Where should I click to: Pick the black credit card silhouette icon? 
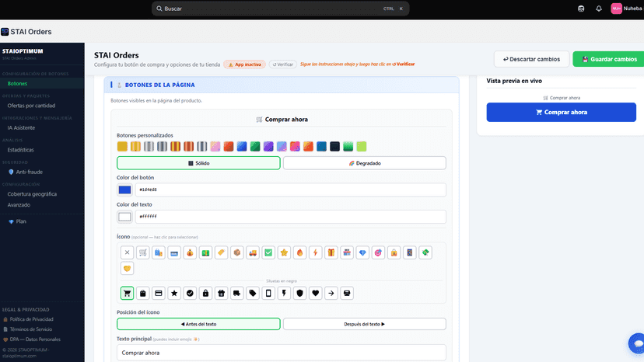159,293
